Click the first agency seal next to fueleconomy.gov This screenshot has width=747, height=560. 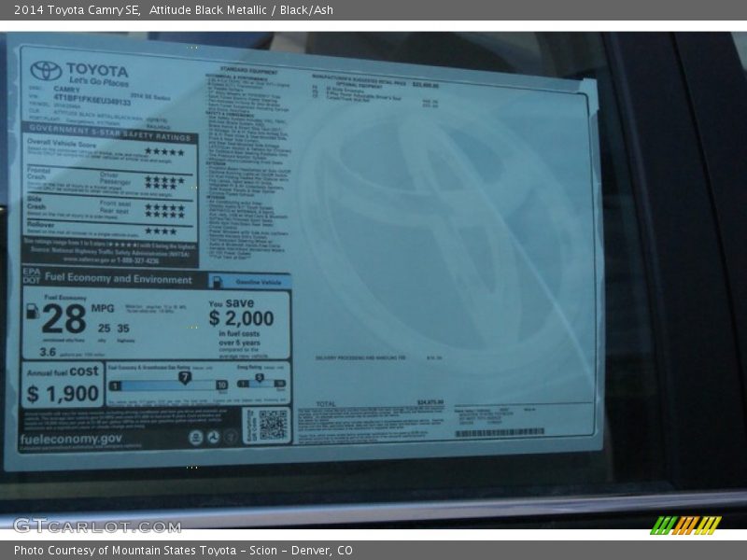[196, 437]
